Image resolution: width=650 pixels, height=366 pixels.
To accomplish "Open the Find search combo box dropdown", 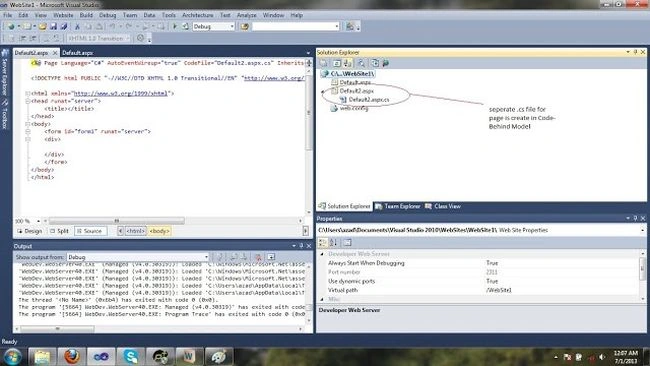I will (336, 27).
